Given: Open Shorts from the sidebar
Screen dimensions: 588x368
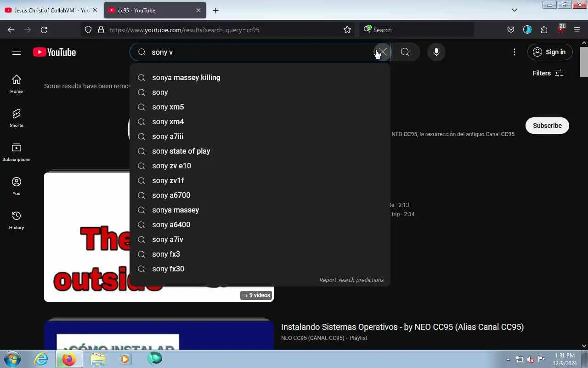Looking at the screenshot, I should (17, 118).
